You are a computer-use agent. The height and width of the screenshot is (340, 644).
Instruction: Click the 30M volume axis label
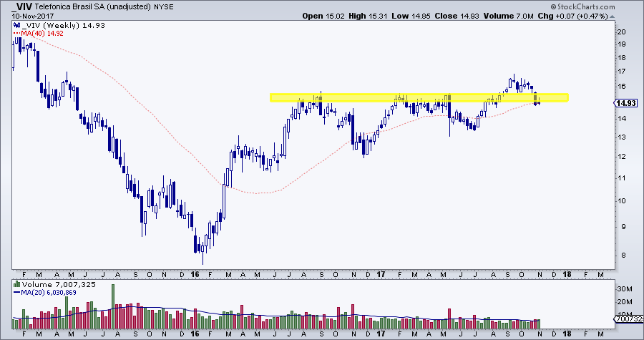pos(625,289)
